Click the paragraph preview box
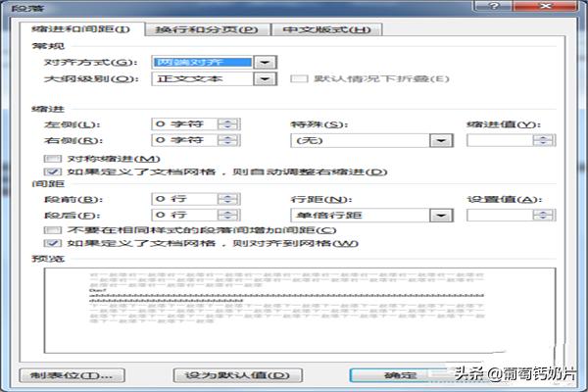Image resolution: width=588 pixels, height=392 pixels. click(300, 311)
